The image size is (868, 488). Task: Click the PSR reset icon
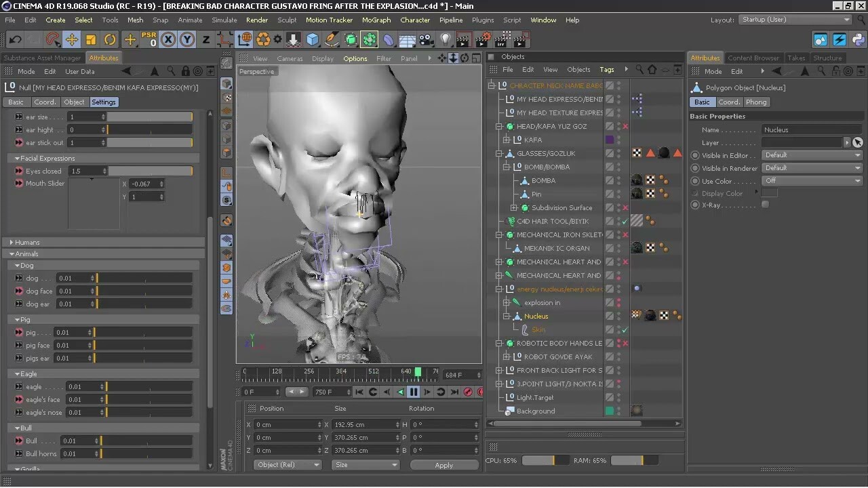(149, 40)
